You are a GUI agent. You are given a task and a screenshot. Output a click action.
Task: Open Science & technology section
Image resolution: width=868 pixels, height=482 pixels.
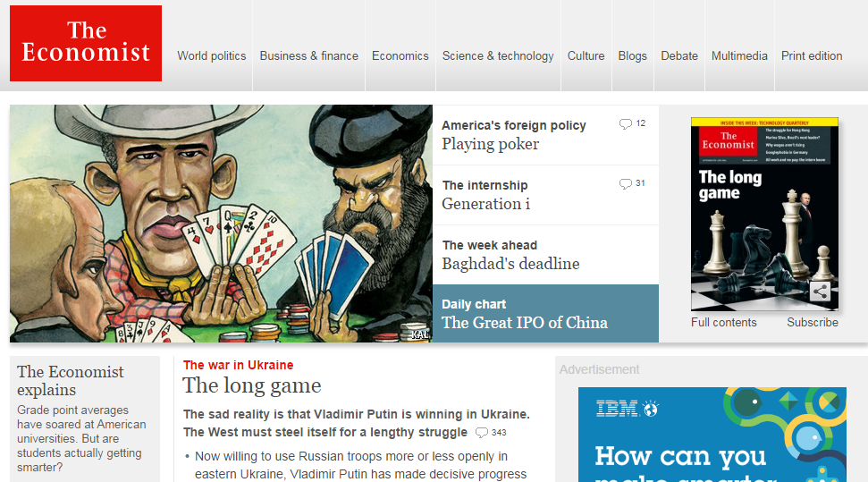pos(498,56)
